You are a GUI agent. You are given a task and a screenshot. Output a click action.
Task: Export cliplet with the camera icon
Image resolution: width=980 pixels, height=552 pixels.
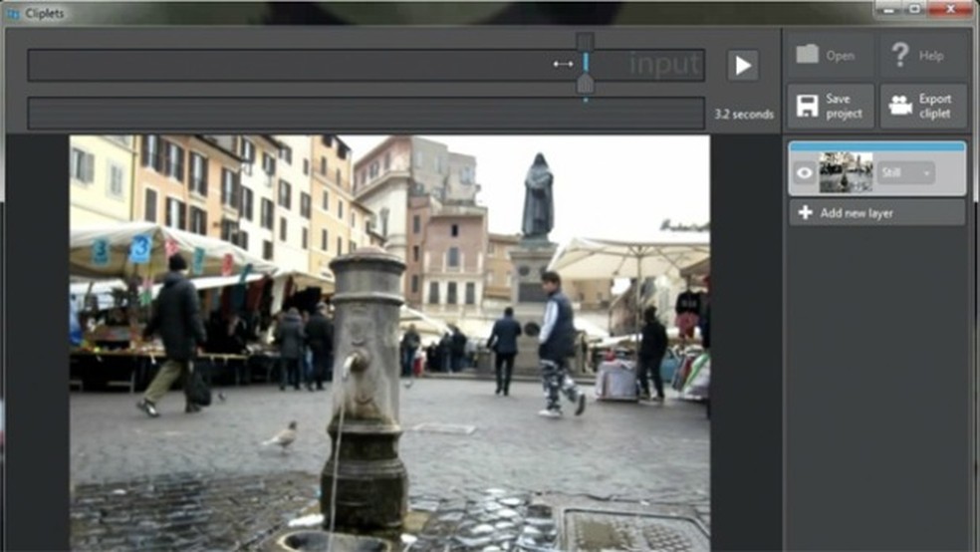click(900, 106)
